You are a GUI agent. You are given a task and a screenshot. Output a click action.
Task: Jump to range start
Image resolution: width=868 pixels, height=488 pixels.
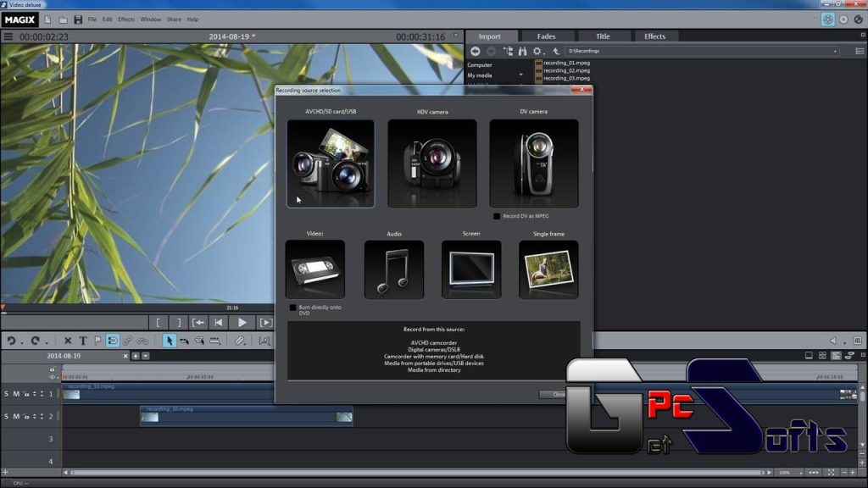point(198,323)
